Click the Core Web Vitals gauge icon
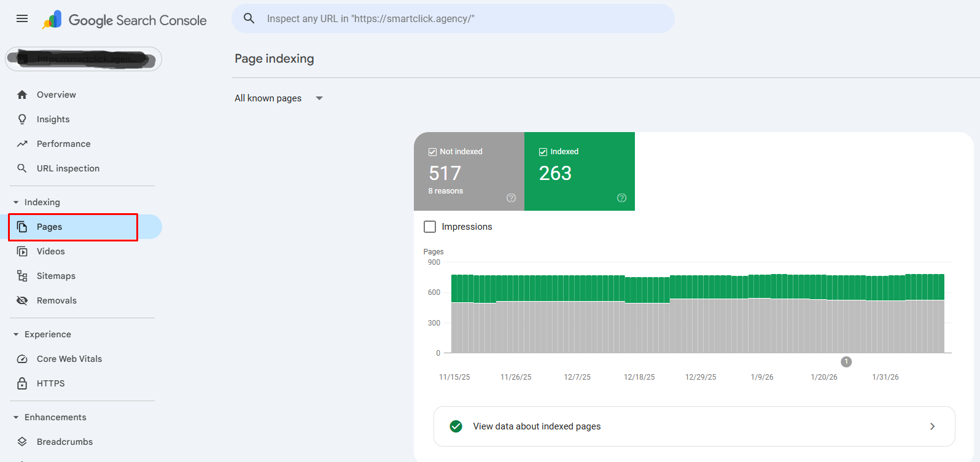This screenshot has width=980, height=462. coord(22,359)
